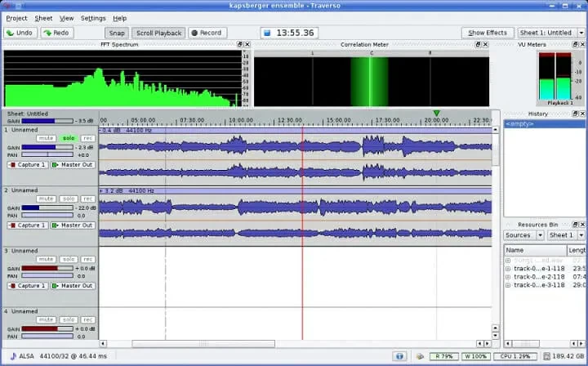Click the Show Effects button
The height and width of the screenshot is (366, 588).
(487, 33)
